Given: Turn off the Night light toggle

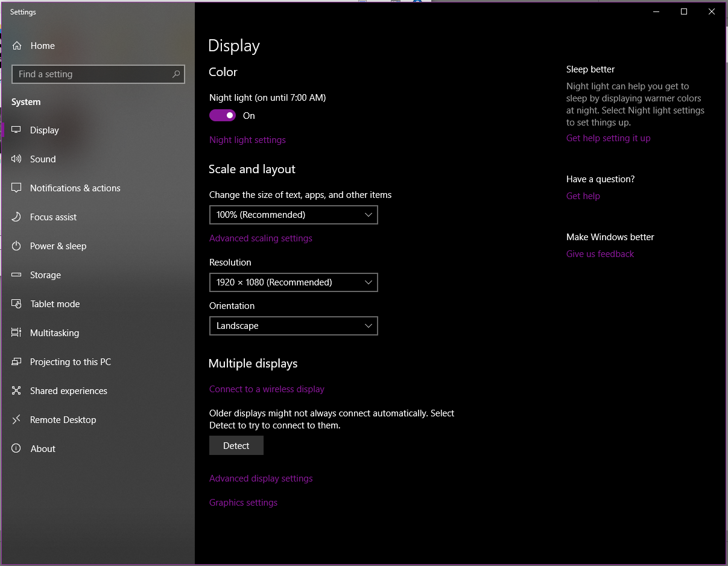Looking at the screenshot, I should pyautogui.click(x=222, y=115).
